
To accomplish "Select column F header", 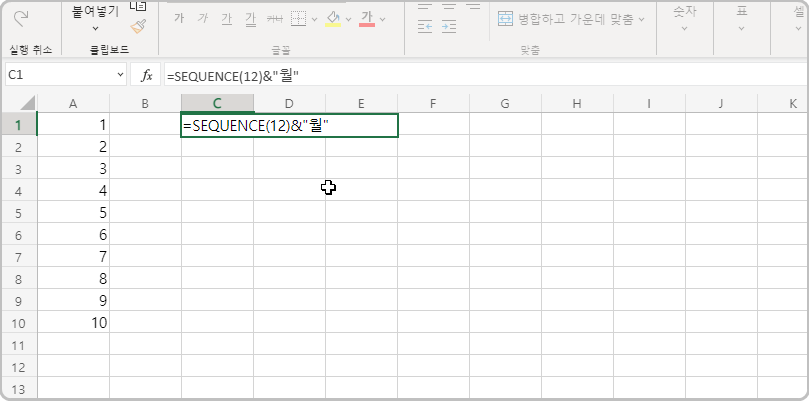I will (x=433, y=104).
